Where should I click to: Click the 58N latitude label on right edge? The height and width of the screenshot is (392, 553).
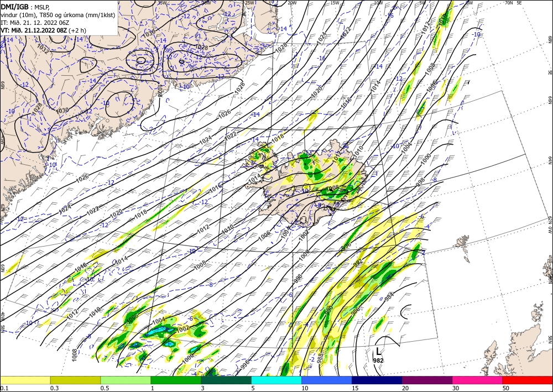click(550, 339)
